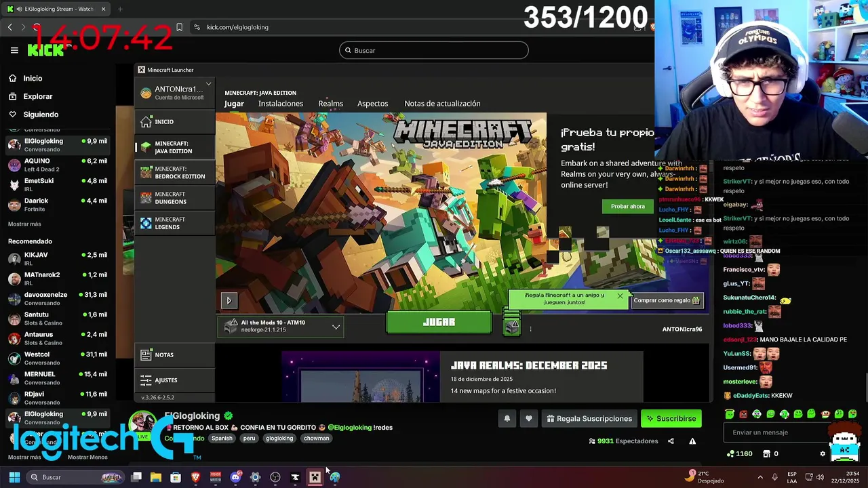The width and height of the screenshot is (868, 488).
Task: Open MATnarok2 recommended channel
Action: point(58,279)
